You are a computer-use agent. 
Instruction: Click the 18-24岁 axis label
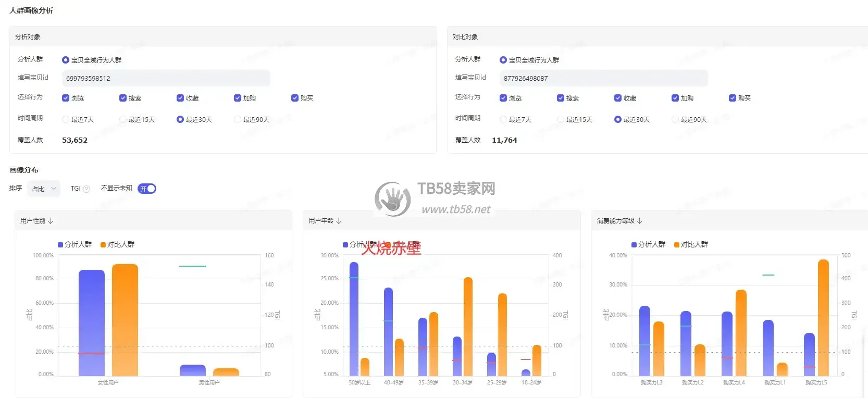(531, 382)
